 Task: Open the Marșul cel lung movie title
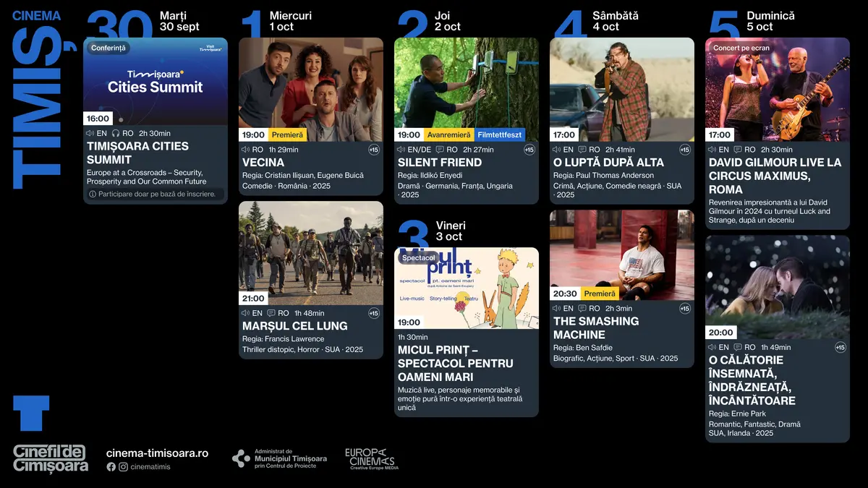point(294,326)
